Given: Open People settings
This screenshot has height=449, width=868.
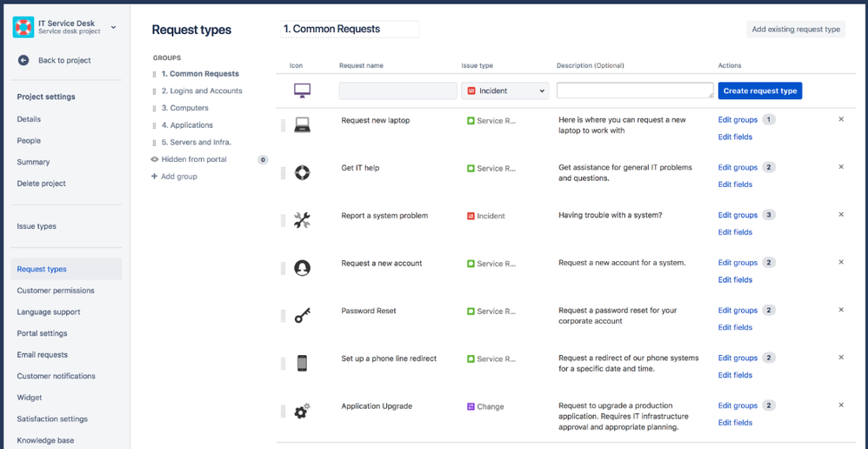Looking at the screenshot, I should (29, 141).
